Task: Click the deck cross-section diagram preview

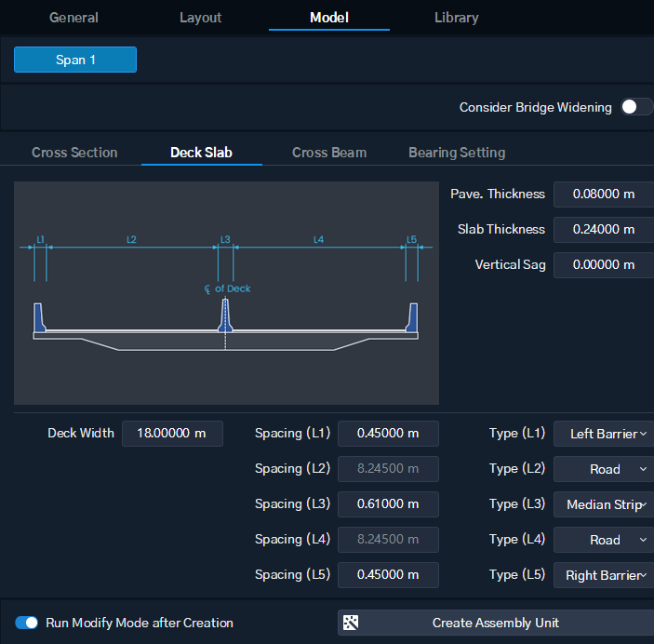Action: pyautogui.click(x=226, y=293)
